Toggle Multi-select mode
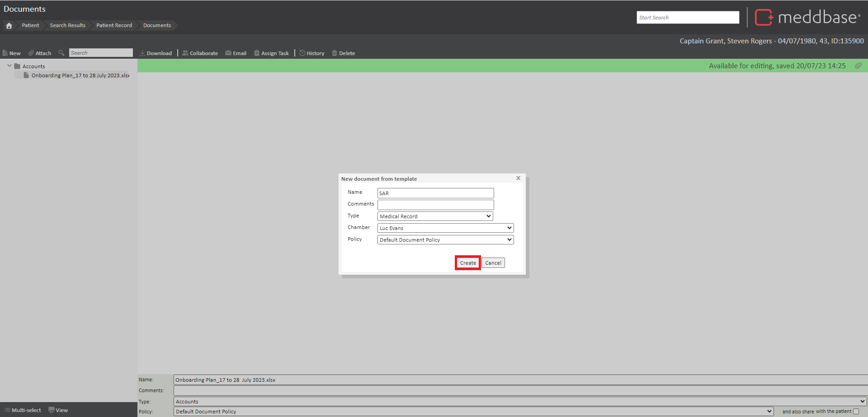Image resolution: width=868 pixels, height=417 pixels. (x=23, y=410)
